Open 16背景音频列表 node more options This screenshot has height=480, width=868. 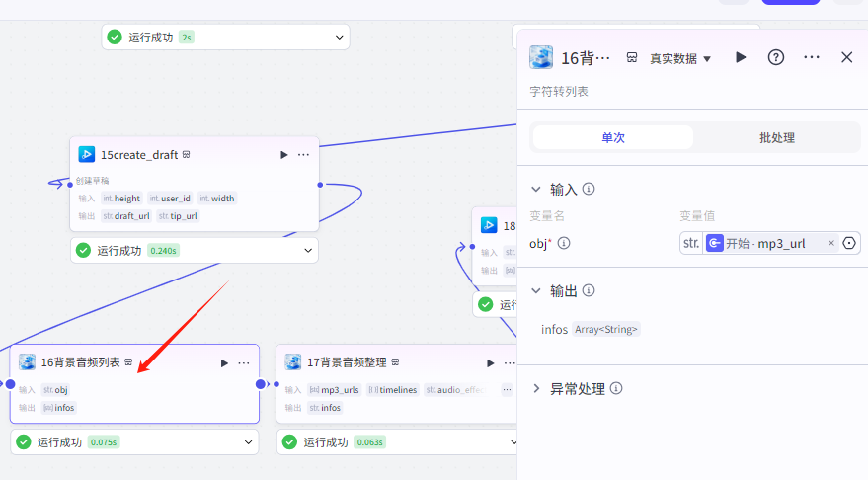[x=244, y=363]
